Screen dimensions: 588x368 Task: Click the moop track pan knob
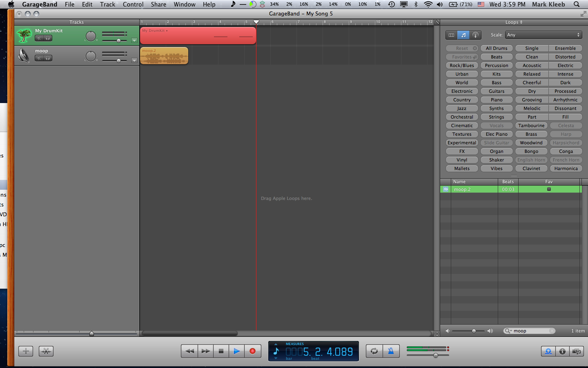click(91, 56)
